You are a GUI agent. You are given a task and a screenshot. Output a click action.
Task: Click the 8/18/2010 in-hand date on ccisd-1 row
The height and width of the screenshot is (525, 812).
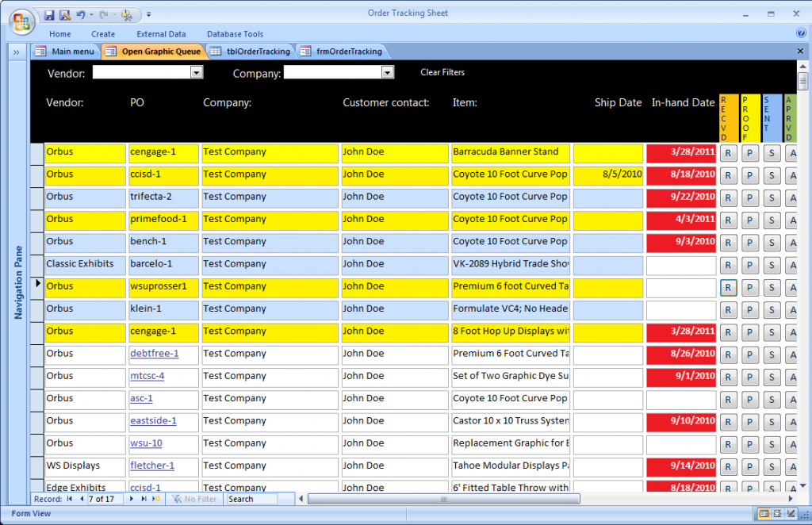tap(681, 175)
